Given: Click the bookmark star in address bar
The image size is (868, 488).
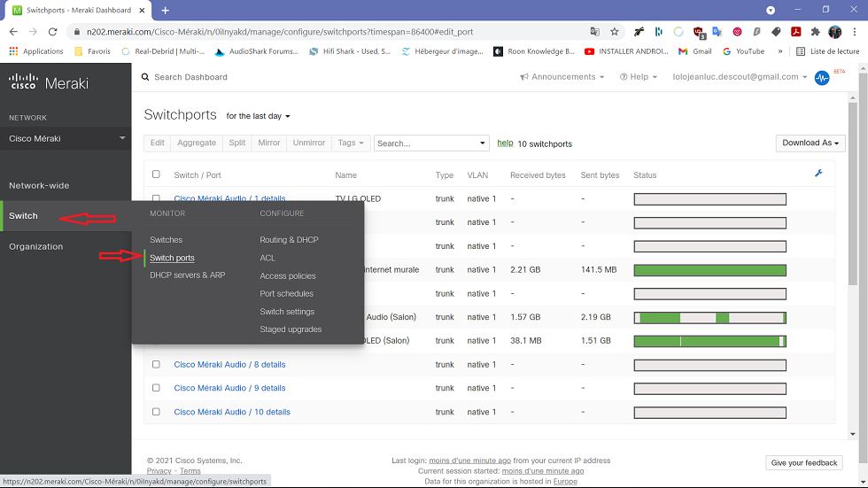Looking at the screenshot, I should click(615, 32).
